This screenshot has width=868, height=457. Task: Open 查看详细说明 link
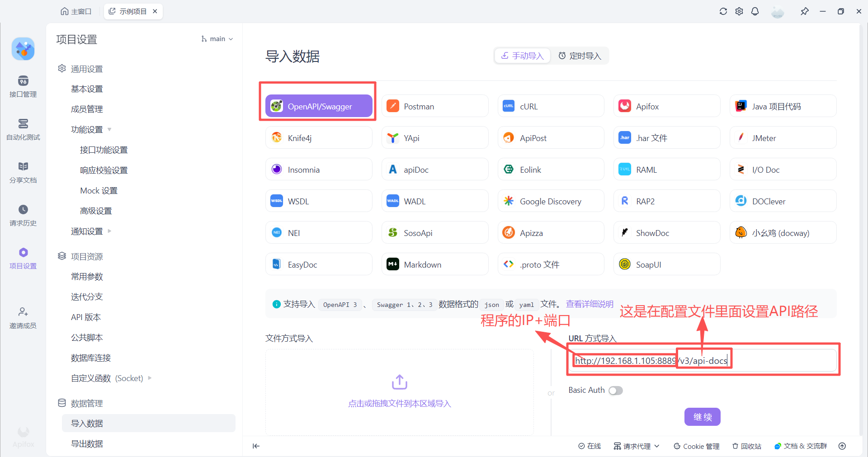[589, 304]
